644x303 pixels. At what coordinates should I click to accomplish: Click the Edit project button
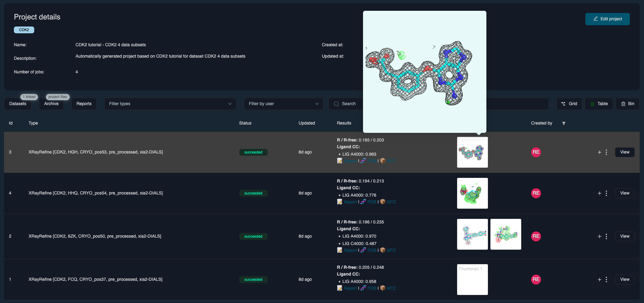tap(607, 19)
